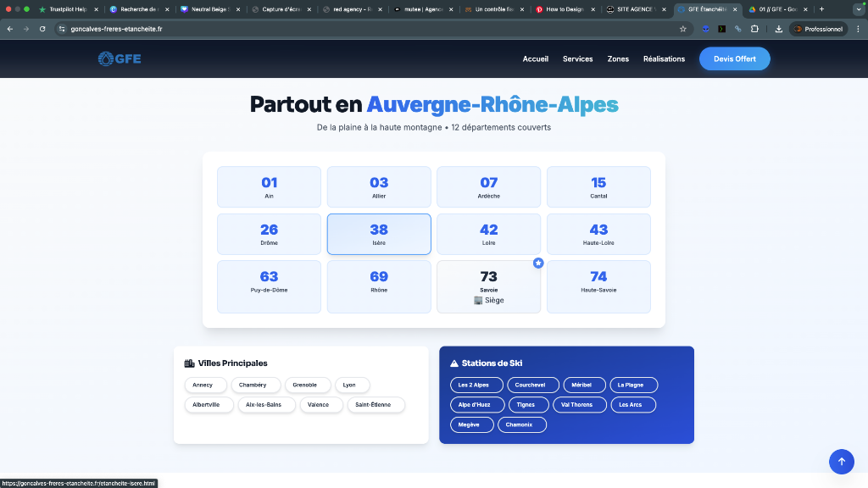
Task: Reload the page
Action: (x=42, y=29)
